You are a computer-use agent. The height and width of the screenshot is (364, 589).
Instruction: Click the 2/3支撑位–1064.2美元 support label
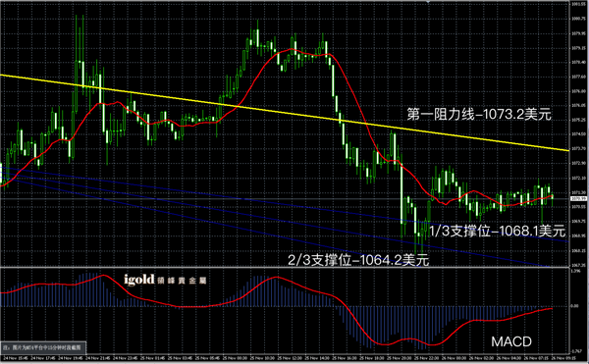click(x=358, y=260)
